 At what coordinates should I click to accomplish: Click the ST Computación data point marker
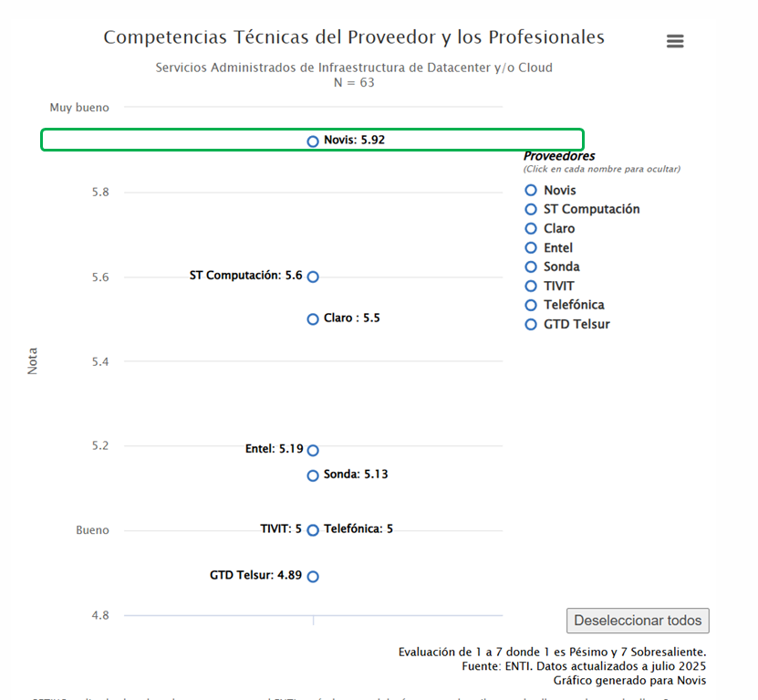point(313,277)
